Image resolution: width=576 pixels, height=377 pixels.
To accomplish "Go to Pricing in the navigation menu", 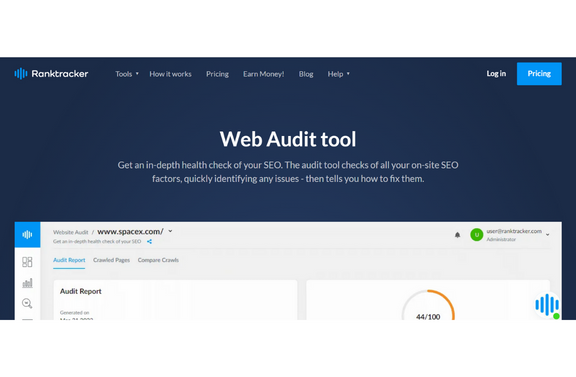I will point(217,74).
